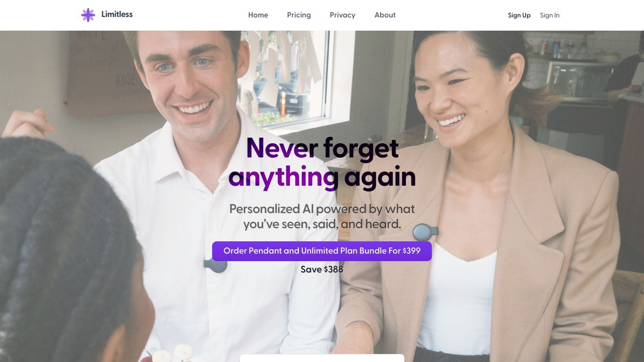Click the pendant clipped to woman's blazer
The width and height of the screenshot is (644, 362).
(x=426, y=232)
